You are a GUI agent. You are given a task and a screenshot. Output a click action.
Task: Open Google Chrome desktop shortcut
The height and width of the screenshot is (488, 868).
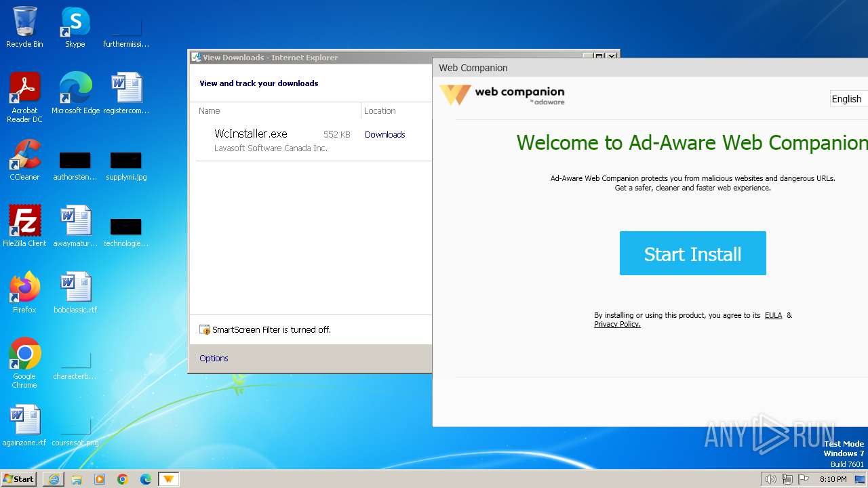click(24, 363)
